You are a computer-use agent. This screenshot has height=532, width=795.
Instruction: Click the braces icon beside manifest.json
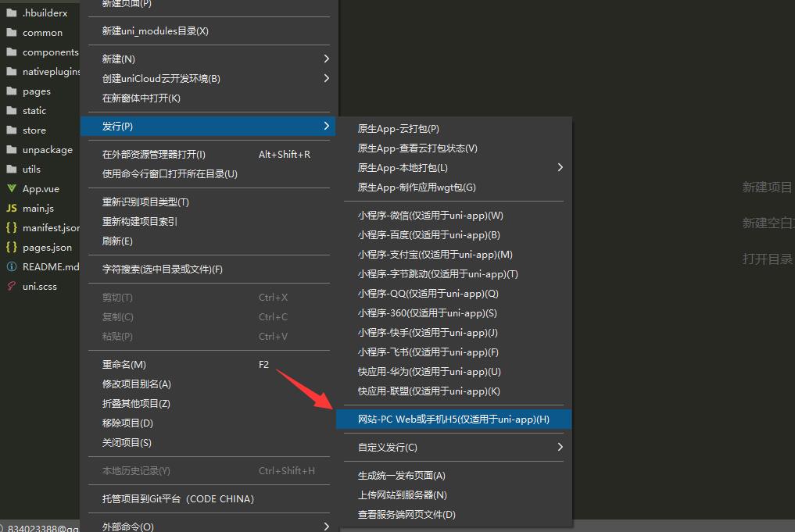(x=11, y=228)
